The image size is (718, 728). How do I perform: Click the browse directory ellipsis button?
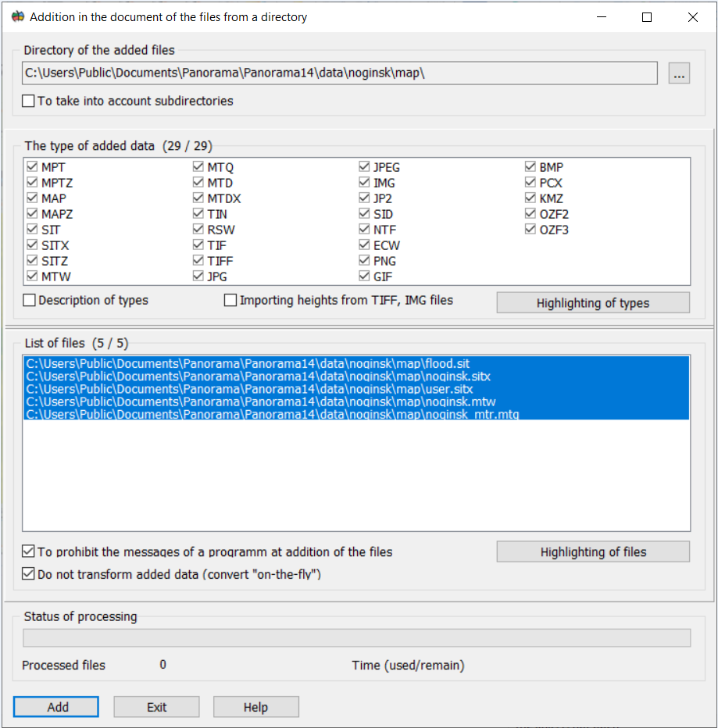click(x=679, y=73)
